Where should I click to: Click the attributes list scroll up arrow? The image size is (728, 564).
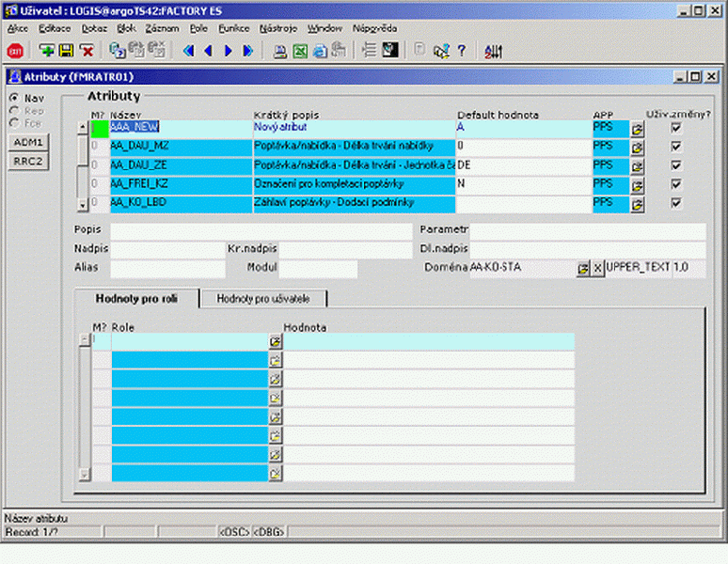point(82,126)
